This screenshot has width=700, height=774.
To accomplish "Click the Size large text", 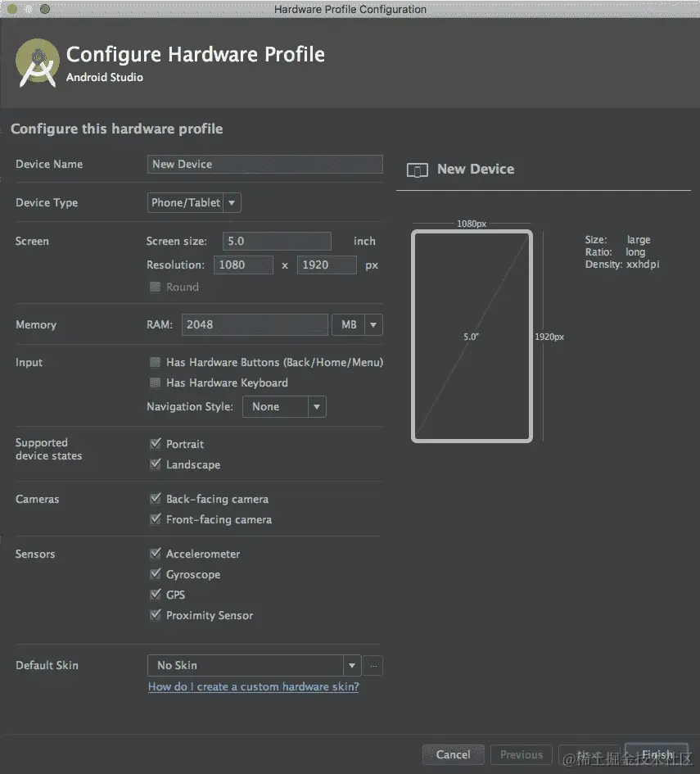I will (x=617, y=239).
